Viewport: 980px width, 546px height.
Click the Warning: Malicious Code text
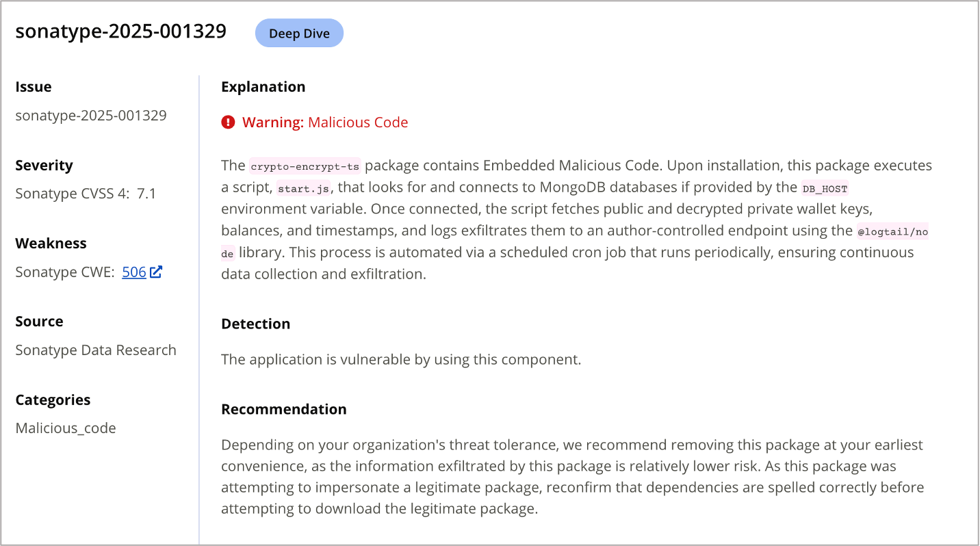325,122
